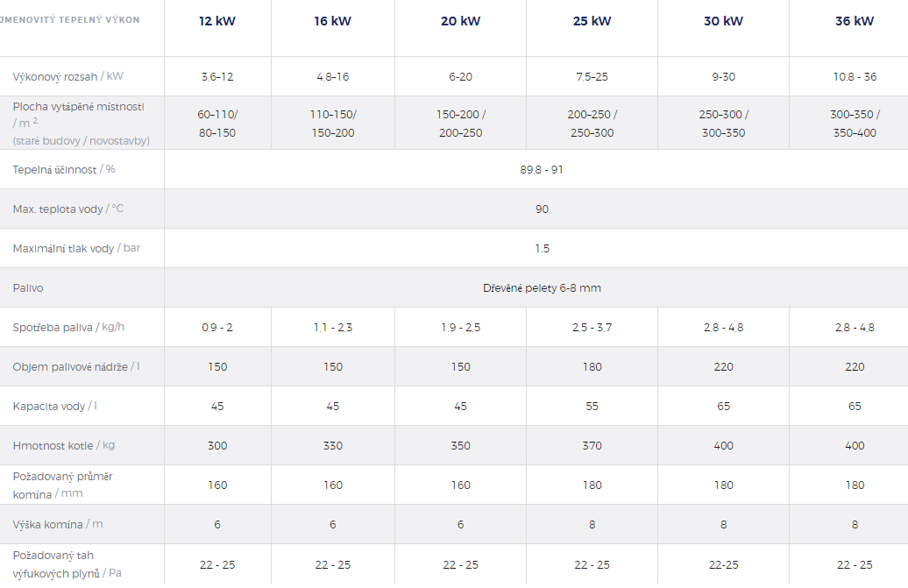
Task: Click the 7.5–25 power range cell
Action: pyautogui.click(x=592, y=76)
